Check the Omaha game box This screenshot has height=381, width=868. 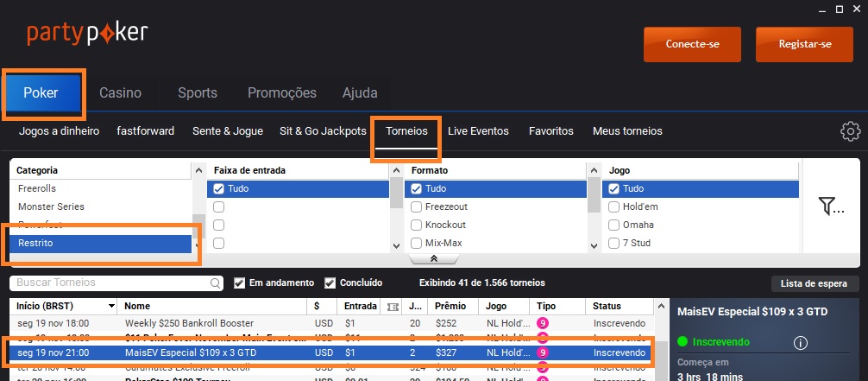(x=613, y=225)
